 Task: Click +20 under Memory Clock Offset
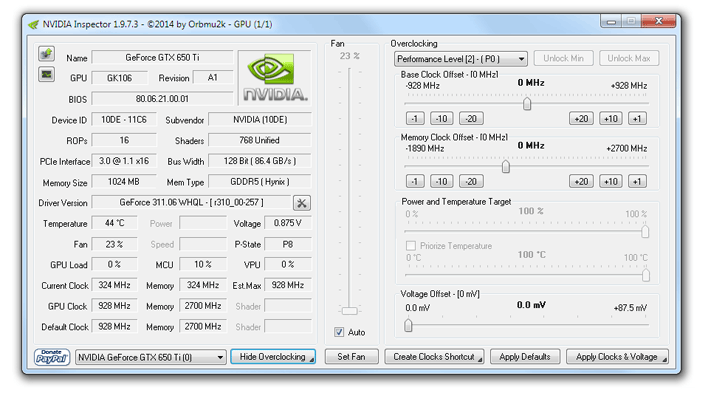point(581,181)
